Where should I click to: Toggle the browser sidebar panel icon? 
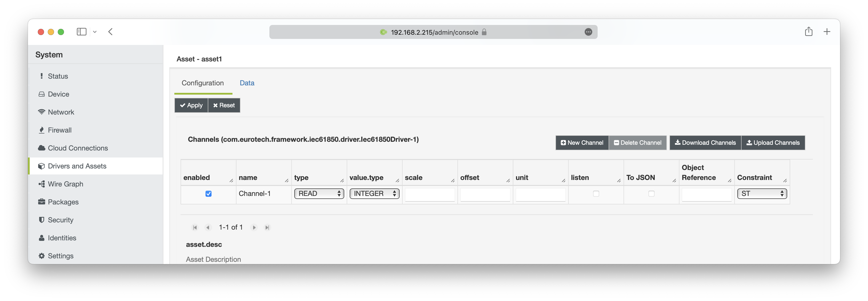[x=82, y=32]
